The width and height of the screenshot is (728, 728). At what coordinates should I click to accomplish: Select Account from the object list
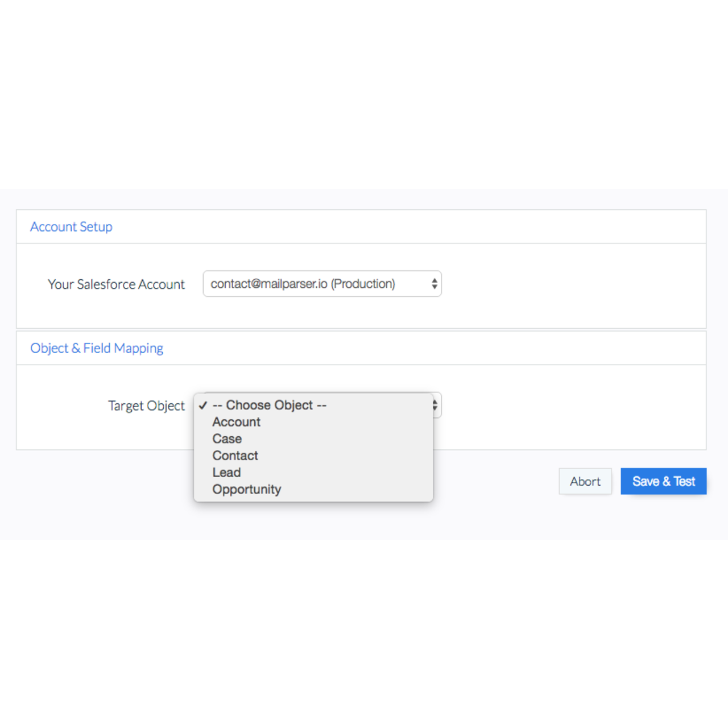point(236,422)
